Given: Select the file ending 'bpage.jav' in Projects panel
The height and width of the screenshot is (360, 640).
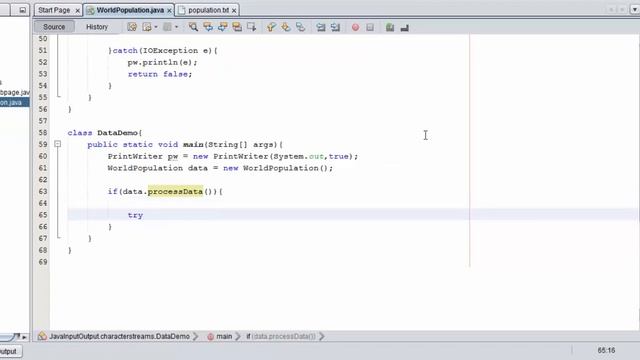Looking at the screenshot, I should 15,93.
